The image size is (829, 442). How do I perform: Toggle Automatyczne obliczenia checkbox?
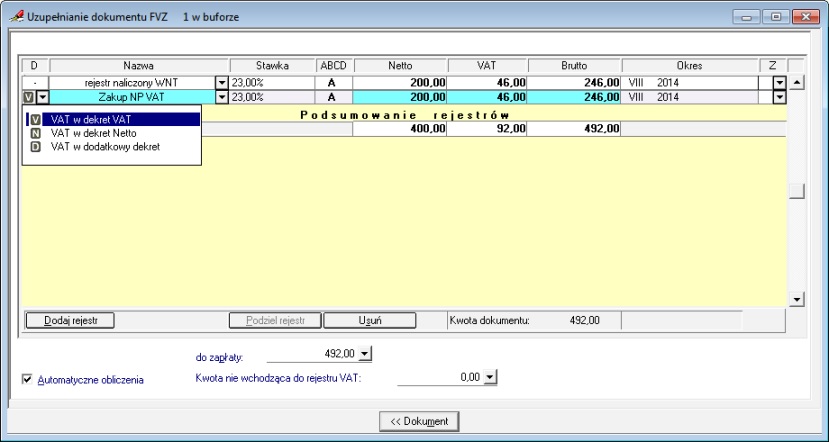tap(27, 380)
